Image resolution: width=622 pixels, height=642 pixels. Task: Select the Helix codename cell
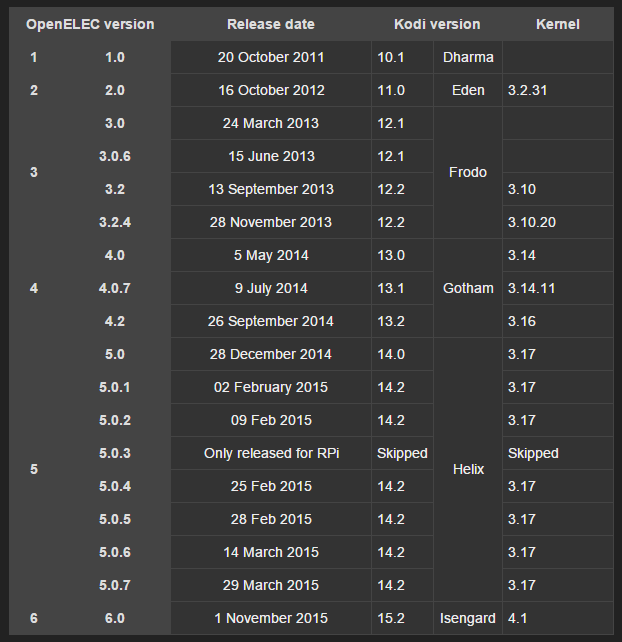coord(468,469)
